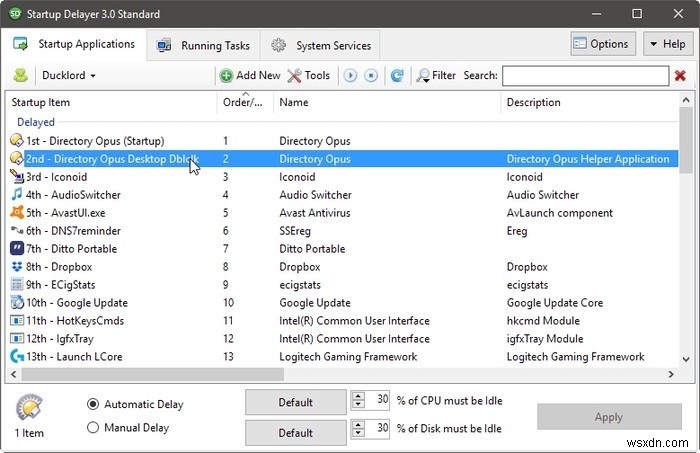Screen dimensions: 700x453
Task: Sort by Order column header
Action: click(245, 102)
